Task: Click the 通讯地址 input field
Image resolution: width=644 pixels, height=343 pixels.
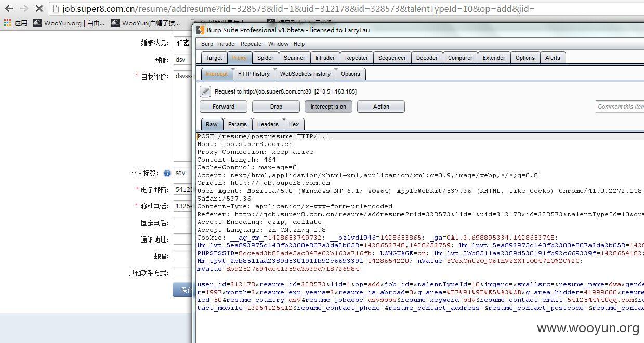Action: [x=183, y=239]
